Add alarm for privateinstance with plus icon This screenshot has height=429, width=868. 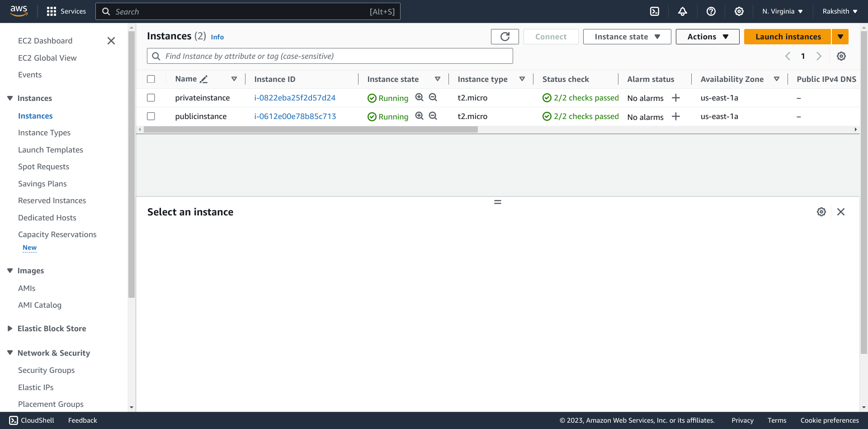676,98
